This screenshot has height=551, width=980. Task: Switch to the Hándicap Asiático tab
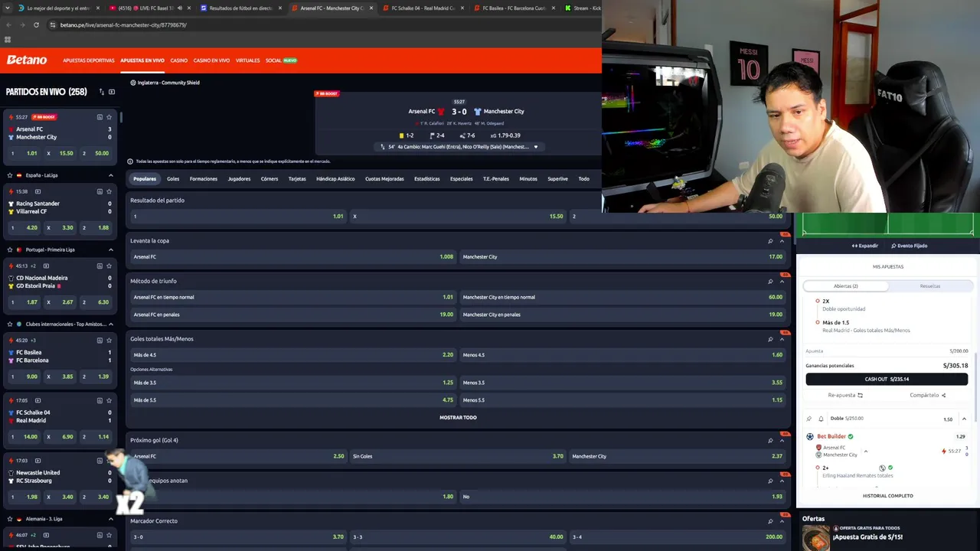click(335, 179)
